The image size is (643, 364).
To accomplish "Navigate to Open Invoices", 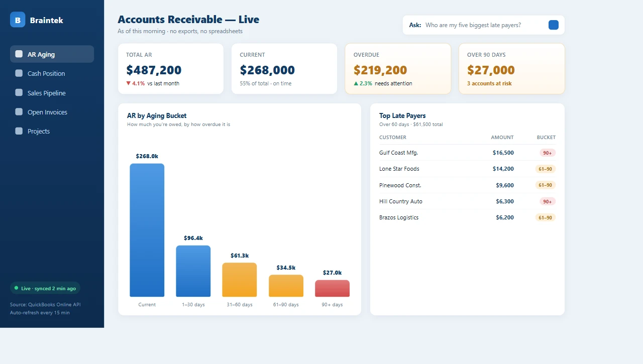I will pos(52,112).
